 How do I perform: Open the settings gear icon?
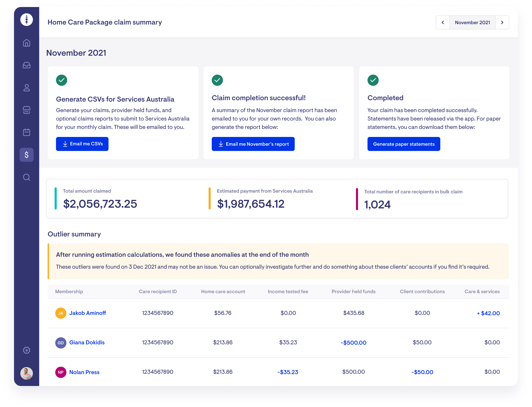pyautogui.click(x=27, y=350)
